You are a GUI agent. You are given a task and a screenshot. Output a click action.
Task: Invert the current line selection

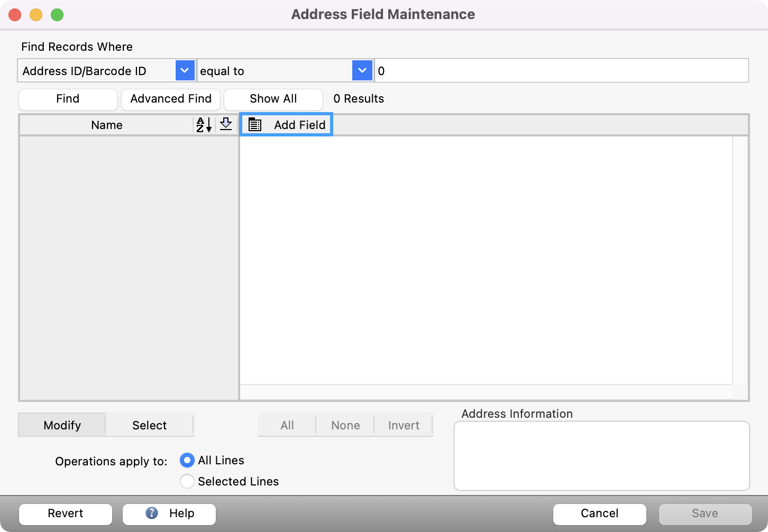pos(404,425)
